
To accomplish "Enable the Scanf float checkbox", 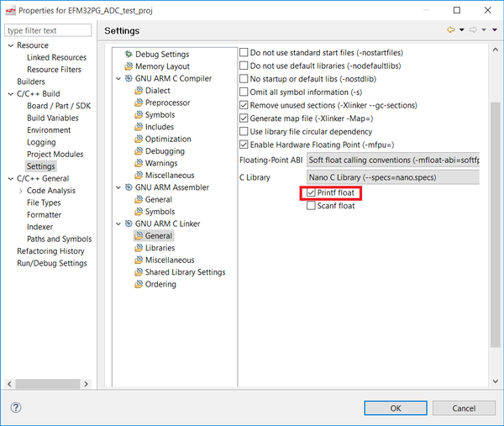I will [x=311, y=206].
